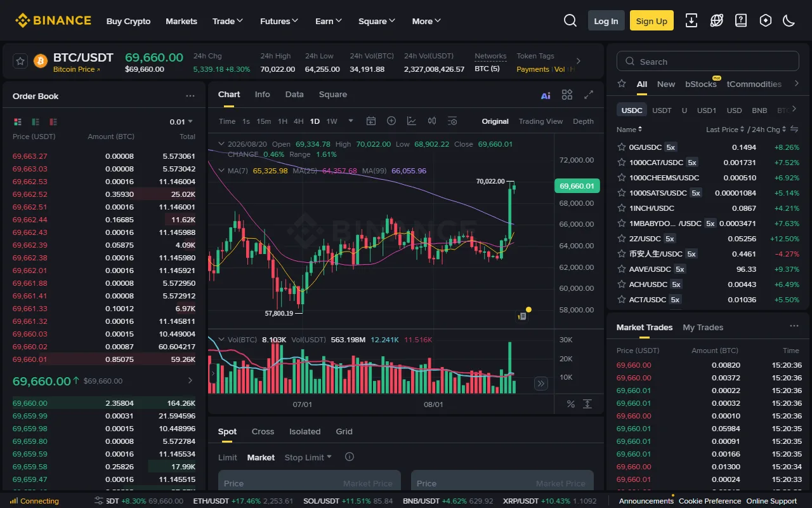Open the Bitcoin Price link

coord(76,69)
